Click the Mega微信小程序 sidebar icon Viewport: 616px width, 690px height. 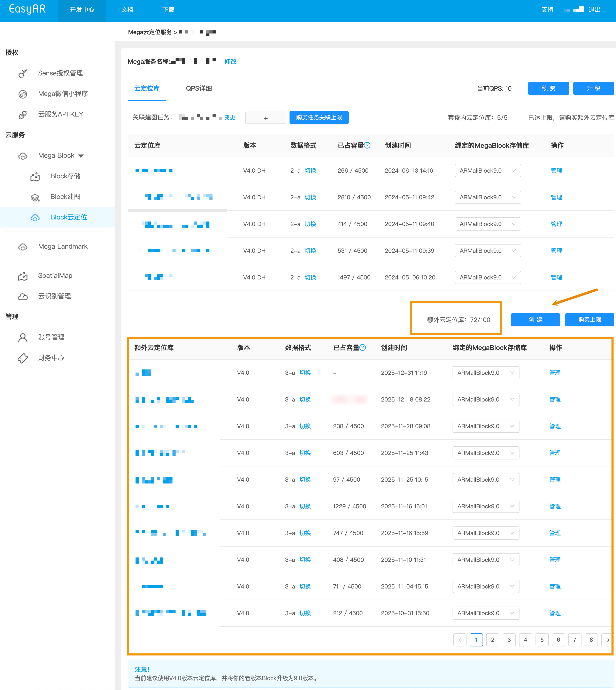click(23, 94)
